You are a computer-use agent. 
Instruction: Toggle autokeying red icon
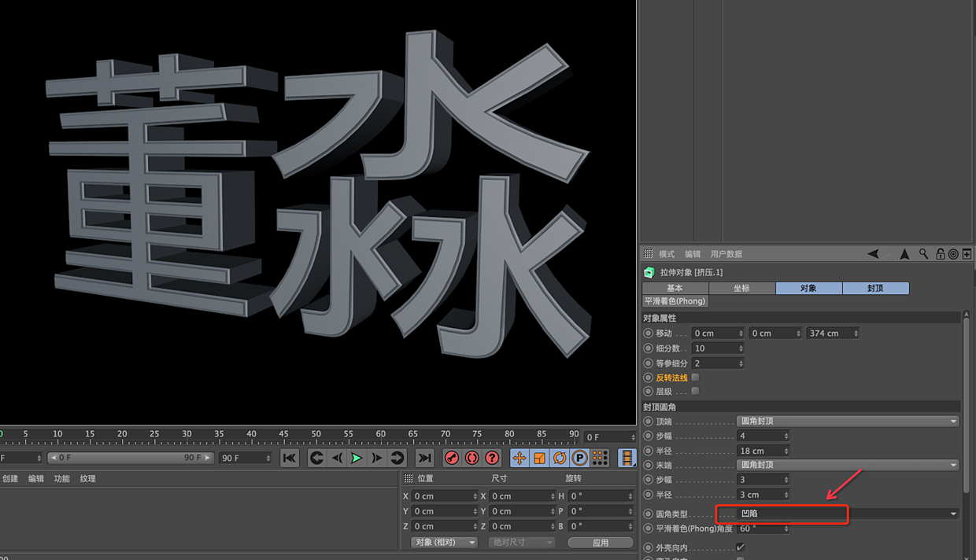472,458
